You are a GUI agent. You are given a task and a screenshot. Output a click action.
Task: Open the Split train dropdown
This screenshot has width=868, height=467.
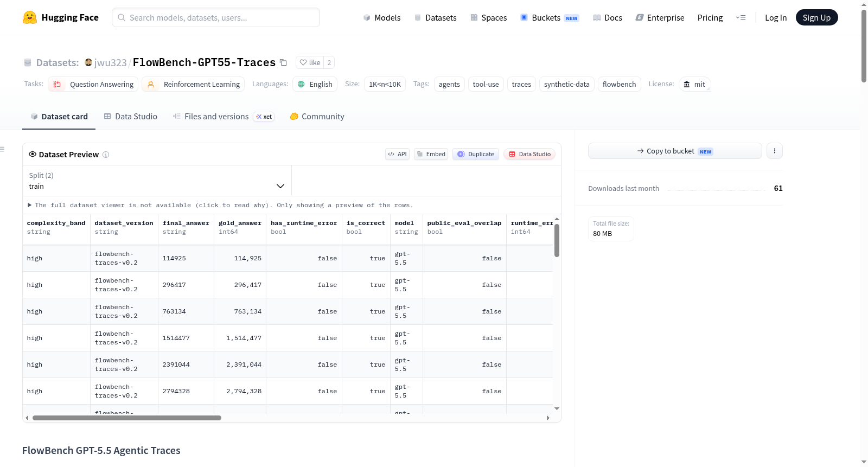(157, 181)
